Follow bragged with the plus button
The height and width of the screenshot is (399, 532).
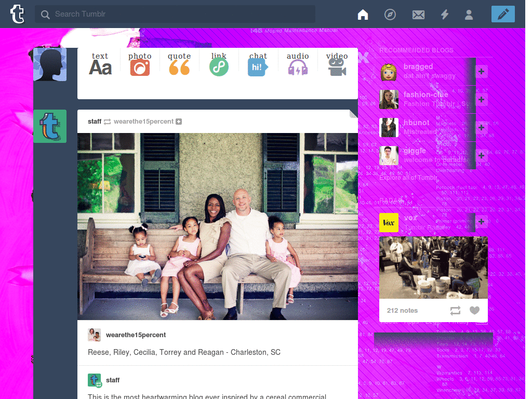(481, 72)
